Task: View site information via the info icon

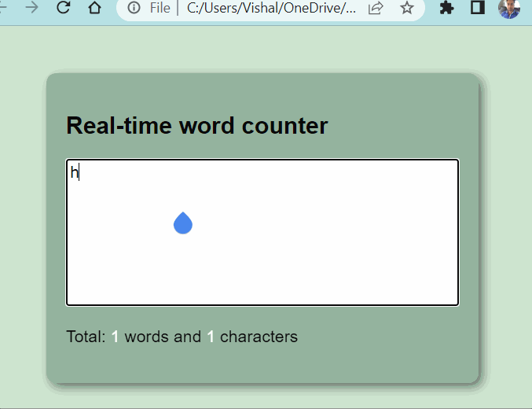Action: tap(134, 8)
